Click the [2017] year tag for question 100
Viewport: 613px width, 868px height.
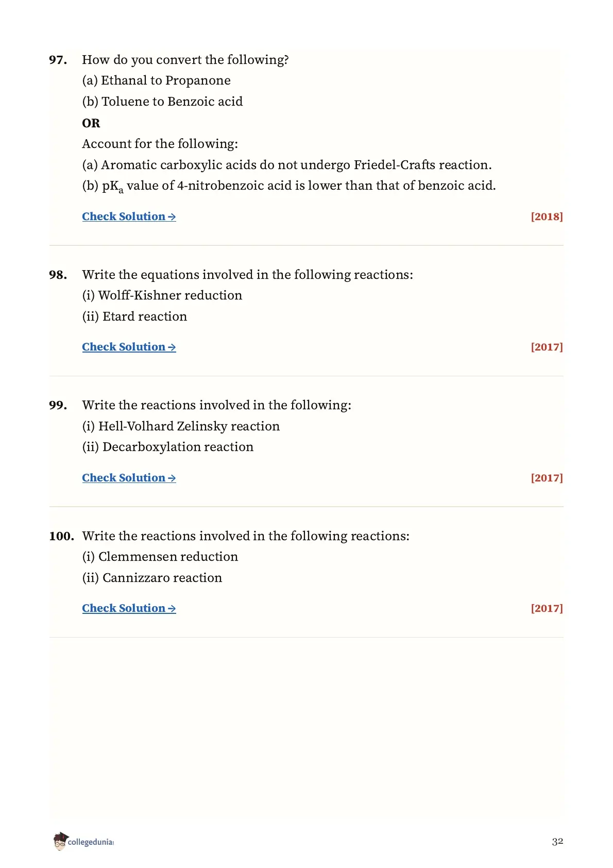tap(547, 608)
